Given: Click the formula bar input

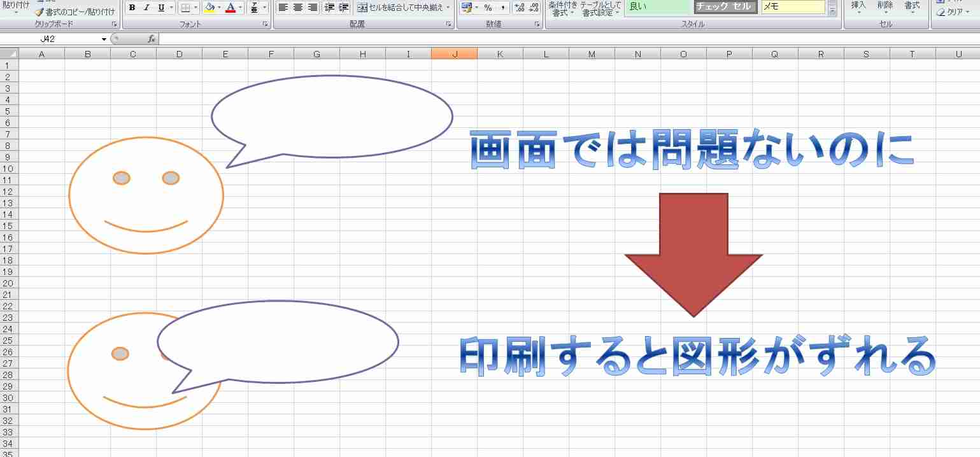Looking at the screenshot, I should pos(569,39).
